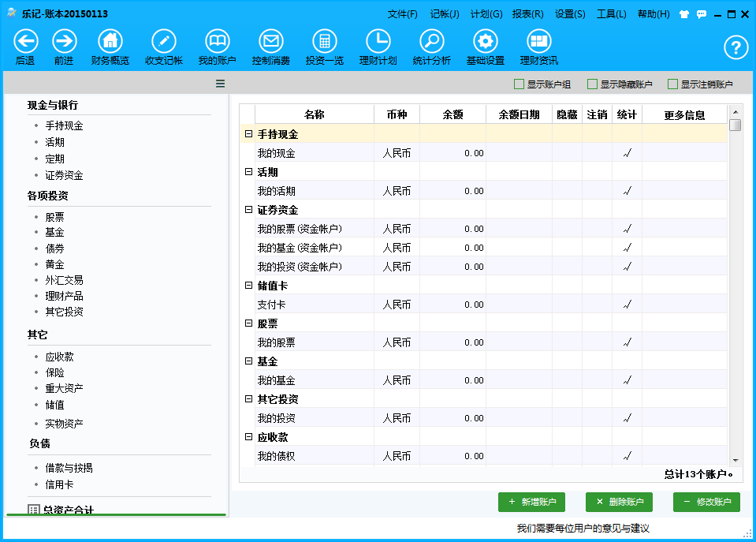Open 收支记帐 pencil icon

point(164,42)
